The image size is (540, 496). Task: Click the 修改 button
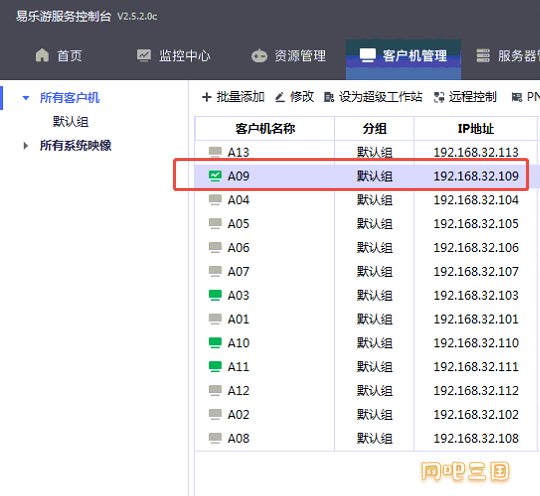[294, 97]
